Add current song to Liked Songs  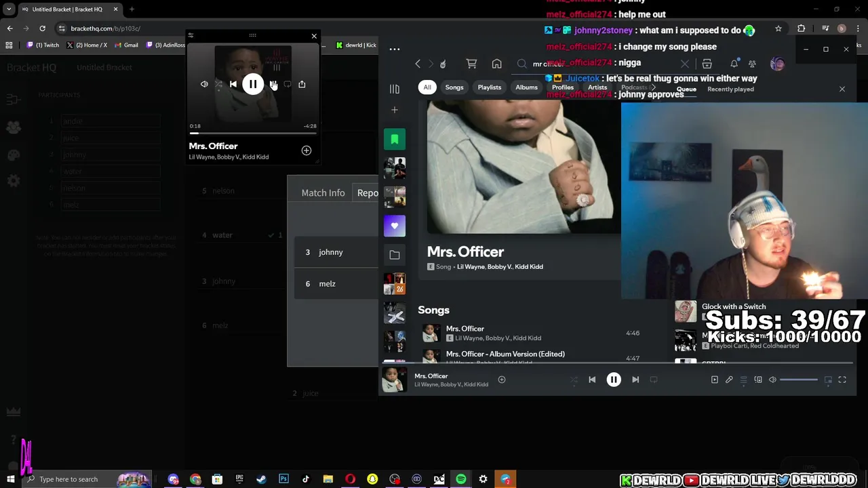point(502,380)
